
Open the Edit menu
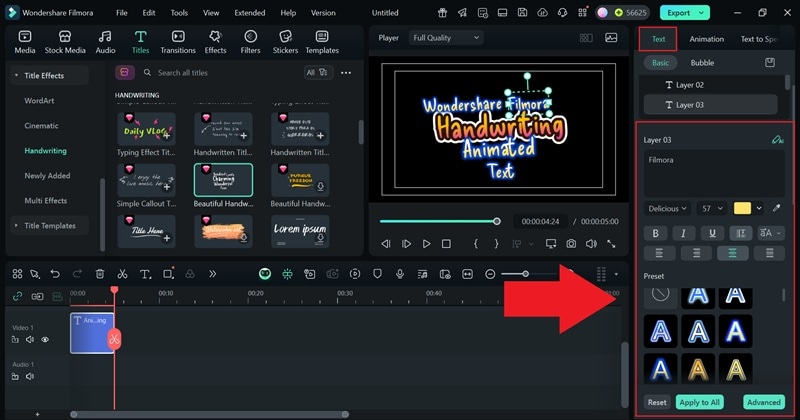point(149,13)
